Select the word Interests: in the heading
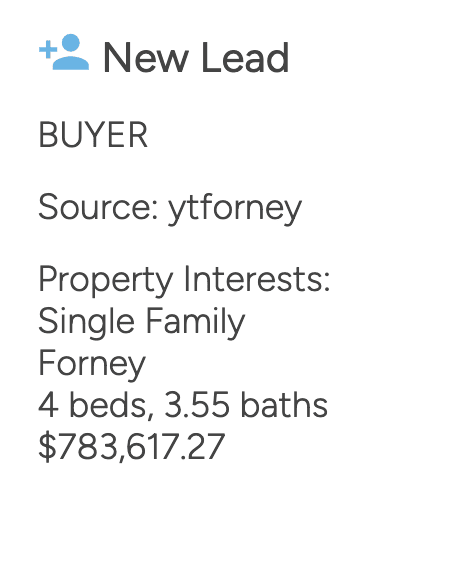466x577 pixels. pyautogui.click(x=257, y=279)
